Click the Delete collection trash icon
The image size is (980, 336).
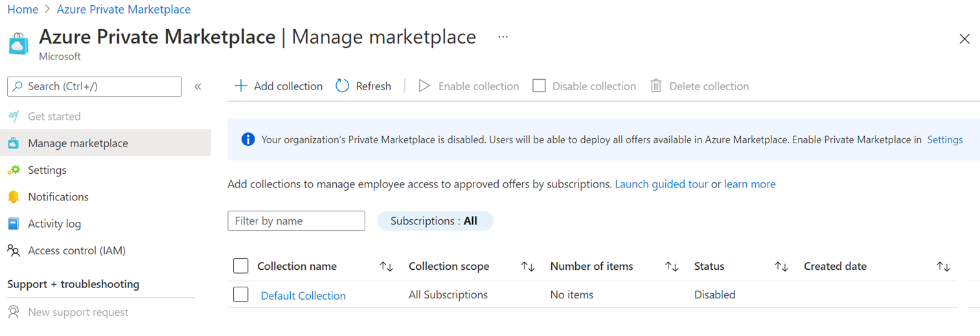pyautogui.click(x=656, y=86)
